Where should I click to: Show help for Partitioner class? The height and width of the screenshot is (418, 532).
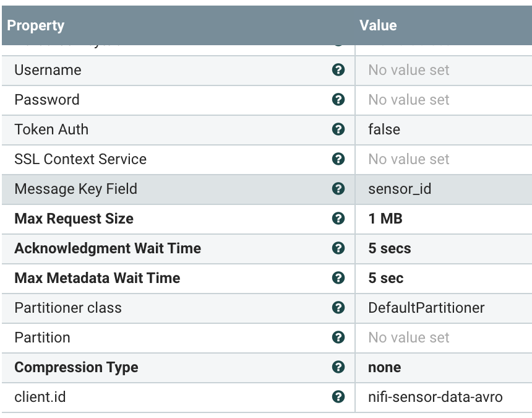click(x=338, y=308)
